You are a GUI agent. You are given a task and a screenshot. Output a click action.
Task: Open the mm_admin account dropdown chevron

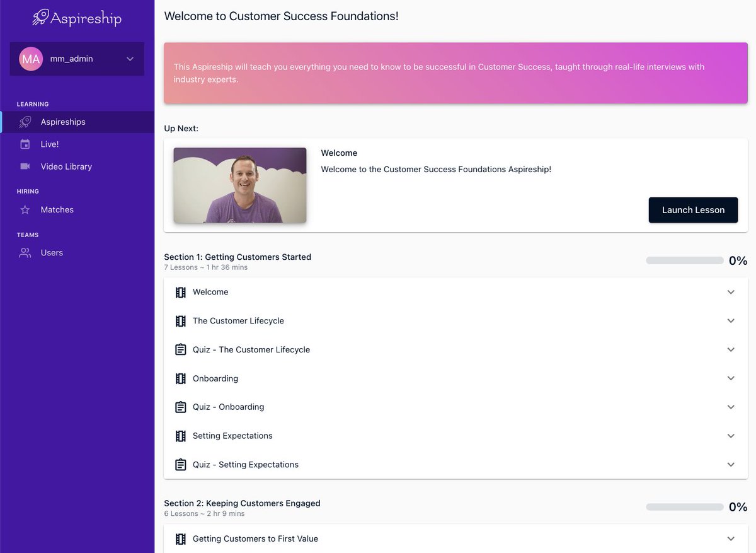[130, 59]
